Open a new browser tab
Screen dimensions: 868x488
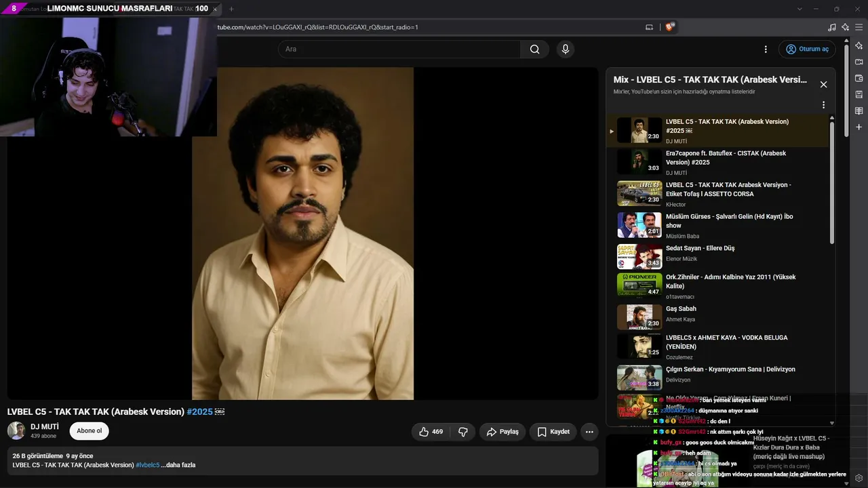point(231,9)
